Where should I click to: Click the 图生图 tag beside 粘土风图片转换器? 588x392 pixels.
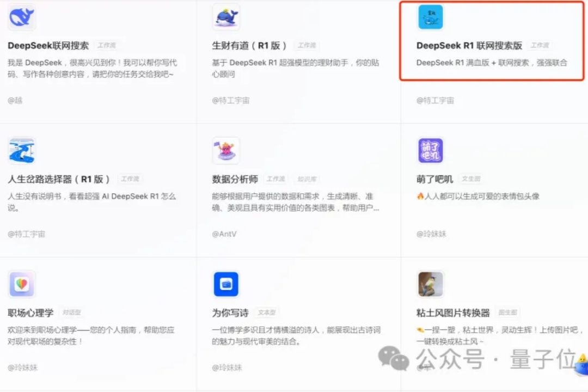pos(508,313)
